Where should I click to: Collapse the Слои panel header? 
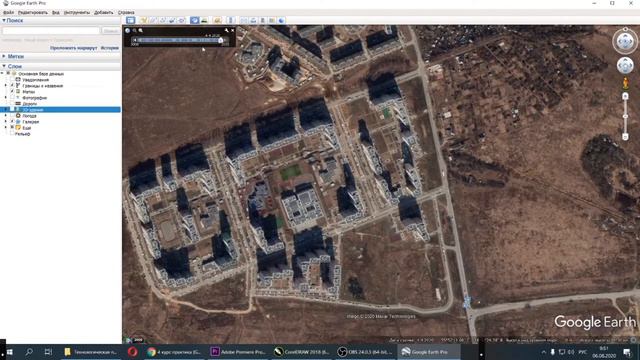point(60,66)
